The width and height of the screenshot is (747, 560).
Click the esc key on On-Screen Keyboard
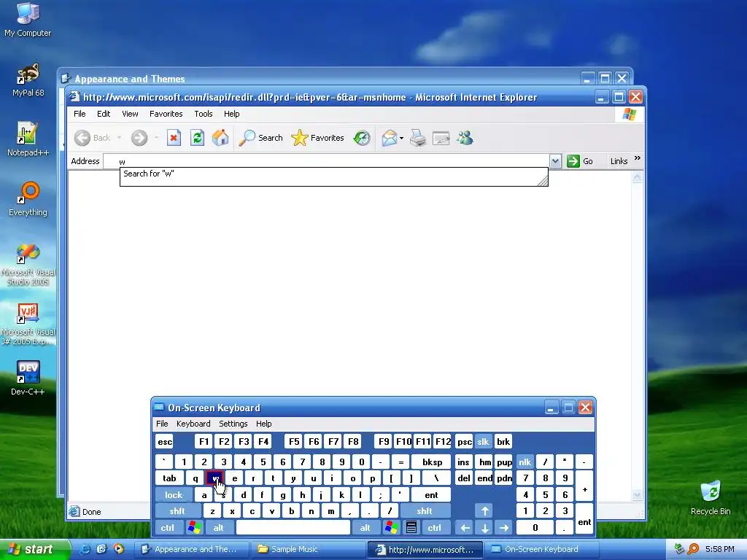(x=165, y=441)
